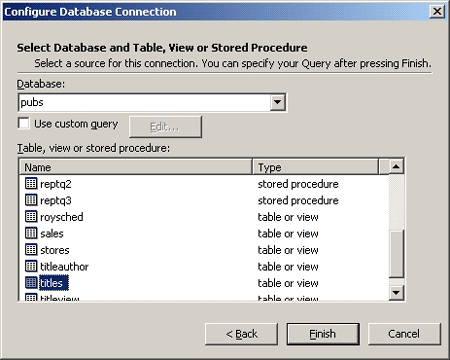Screen dimensions: 450x360
Task: Click the Type value for the sales row
Action: [x=288, y=233]
